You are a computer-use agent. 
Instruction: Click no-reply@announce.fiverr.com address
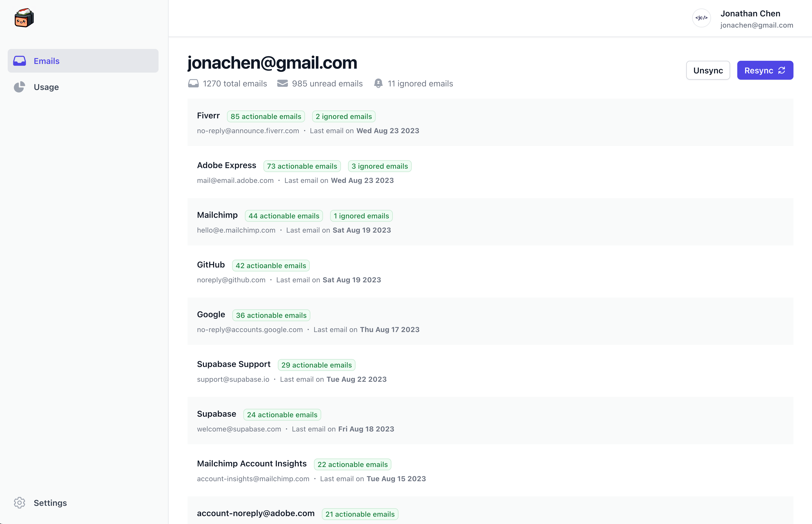[248, 131]
